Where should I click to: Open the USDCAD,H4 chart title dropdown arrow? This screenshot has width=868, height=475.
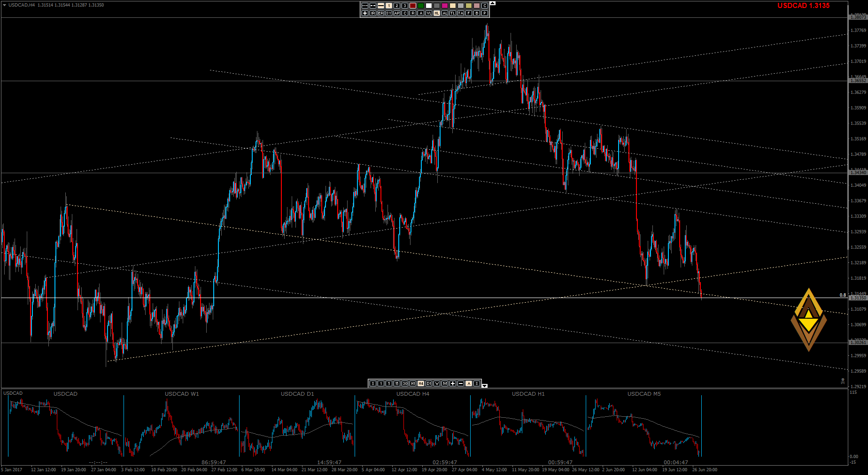pyautogui.click(x=4, y=5)
